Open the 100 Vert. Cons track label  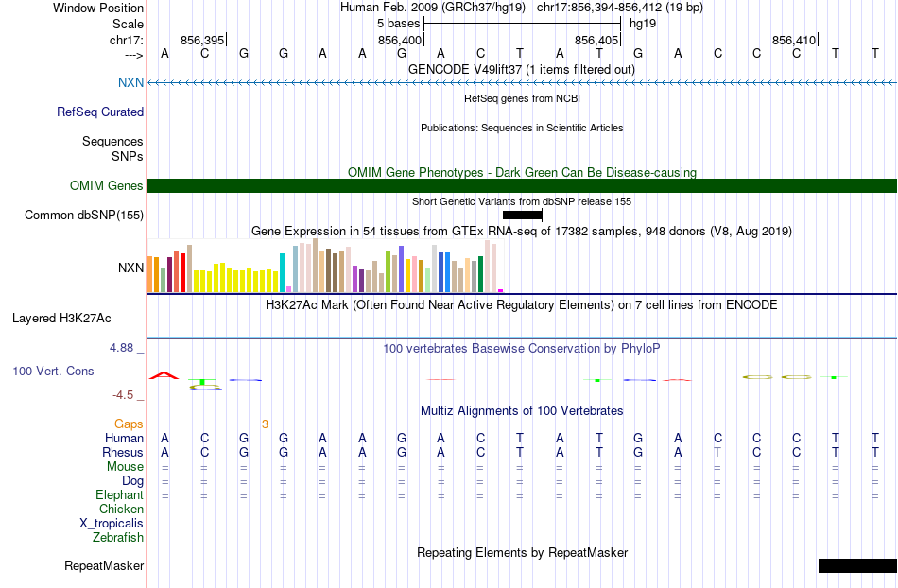click(53, 371)
